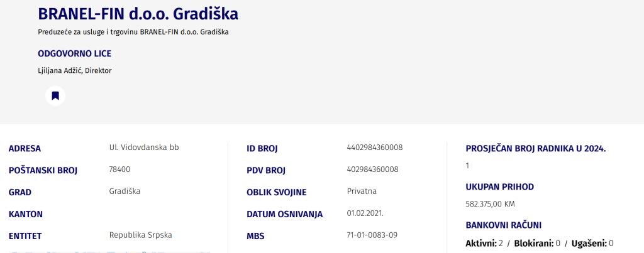This screenshot has width=644, height=253.
Task: Click the bookmark icon to save company
Action: point(55,95)
